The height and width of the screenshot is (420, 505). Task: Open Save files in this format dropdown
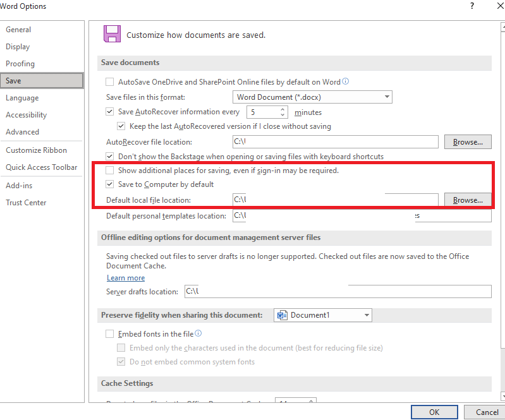(x=312, y=97)
